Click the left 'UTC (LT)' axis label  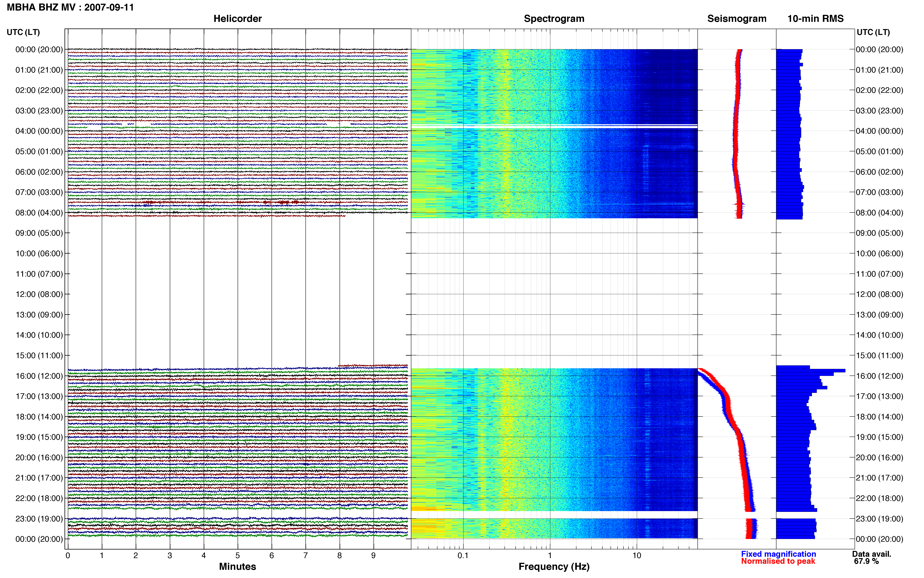coord(23,32)
